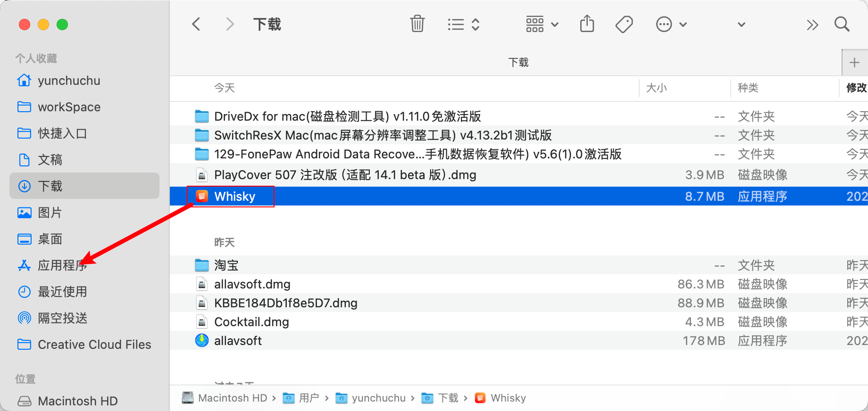This screenshot has height=411, width=868.
Task: Click the 昨天 group header
Action: click(225, 242)
